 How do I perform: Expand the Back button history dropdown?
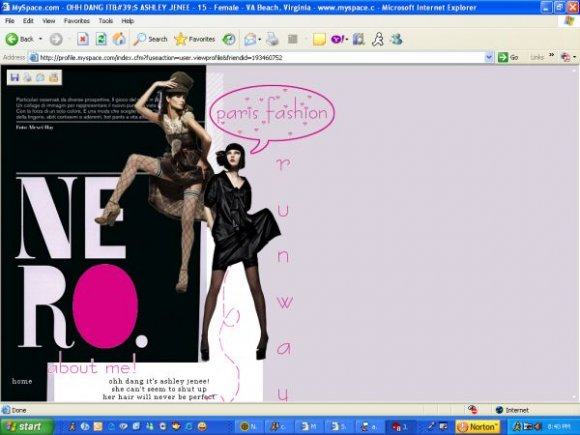point(40,39)
